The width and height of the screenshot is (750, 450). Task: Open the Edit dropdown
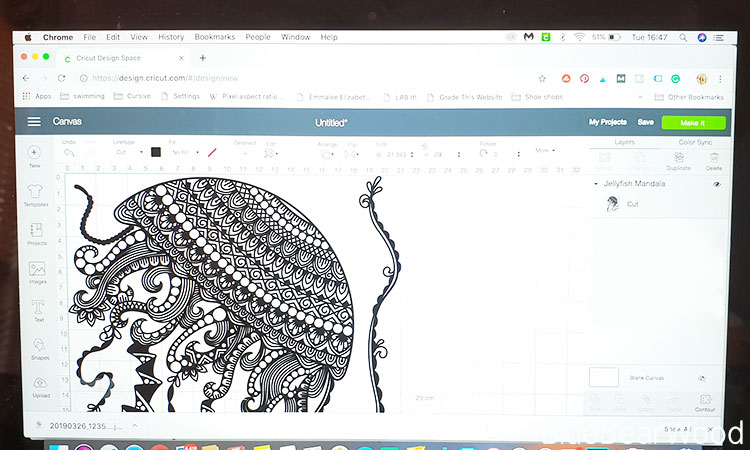pyautogui.click(x=271, y=154)
